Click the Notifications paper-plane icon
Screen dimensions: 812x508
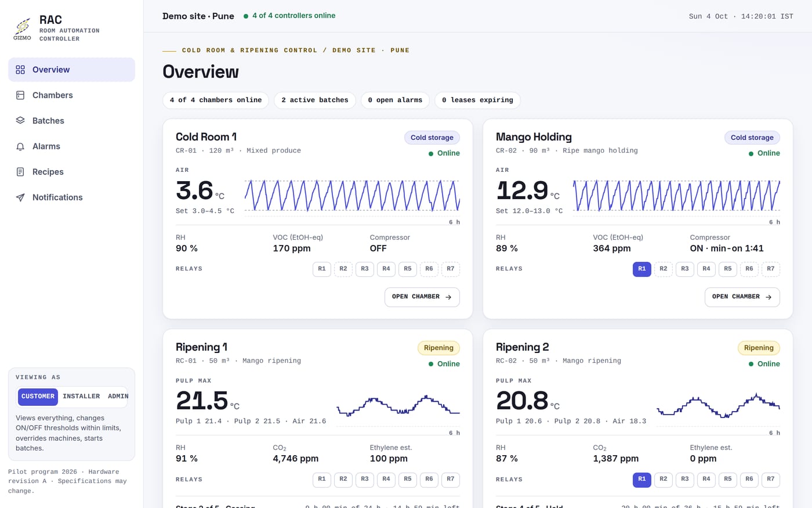[20, 197]
